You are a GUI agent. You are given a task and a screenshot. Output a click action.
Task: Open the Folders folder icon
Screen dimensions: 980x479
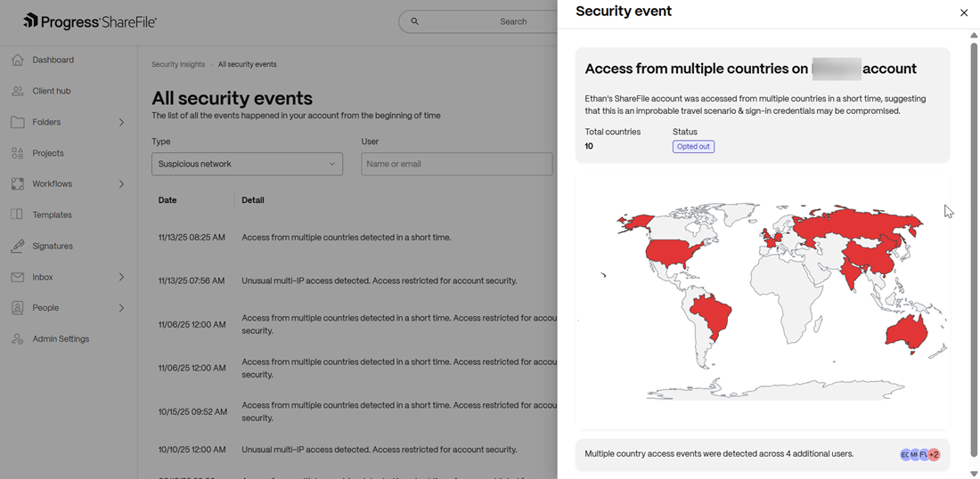point(18,122)
